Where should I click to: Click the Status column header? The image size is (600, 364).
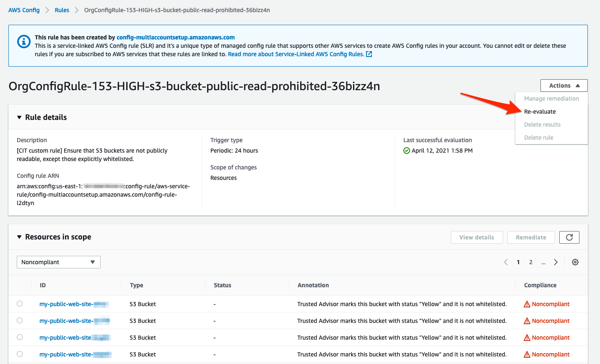223,285
